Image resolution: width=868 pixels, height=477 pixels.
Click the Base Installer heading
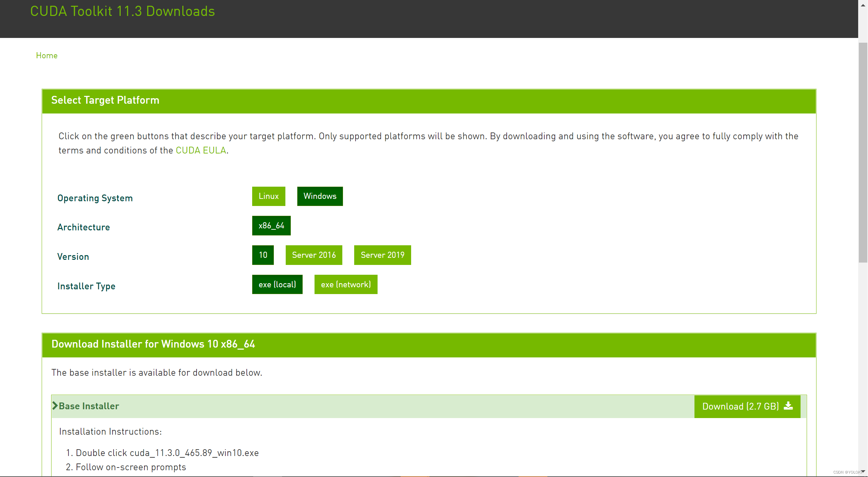[x=89, y=406]
